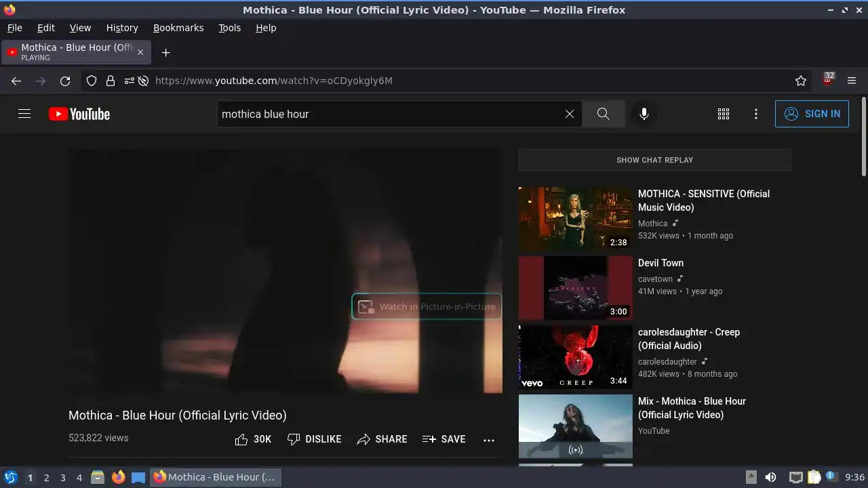Click the video player area
868x488 pixels.
click(x=285, y=271)
